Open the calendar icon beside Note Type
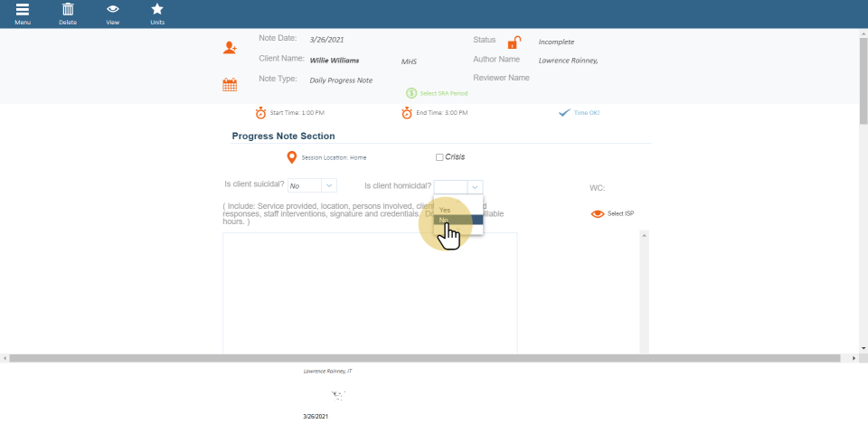The image size is (868, 424). (x=230, y=85)
